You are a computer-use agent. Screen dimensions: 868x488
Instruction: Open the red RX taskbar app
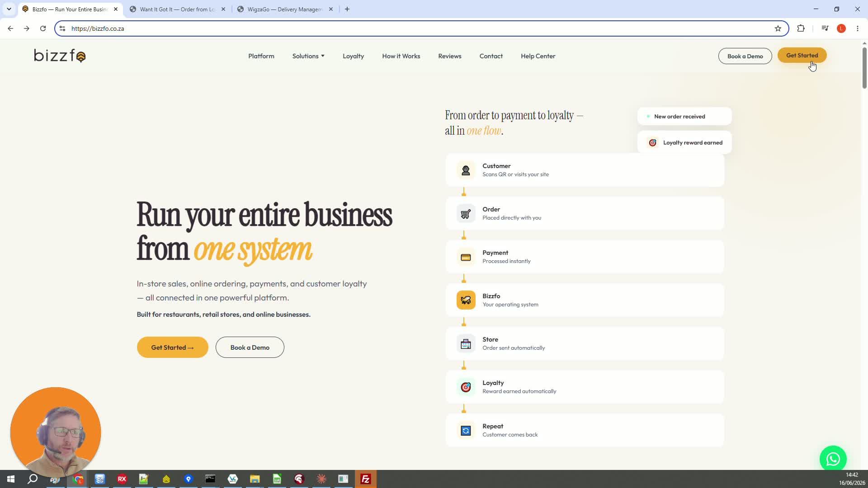122,479
